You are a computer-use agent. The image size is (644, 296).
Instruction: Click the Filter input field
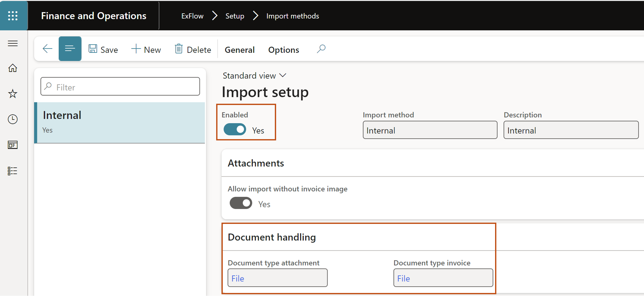[120, 87]
